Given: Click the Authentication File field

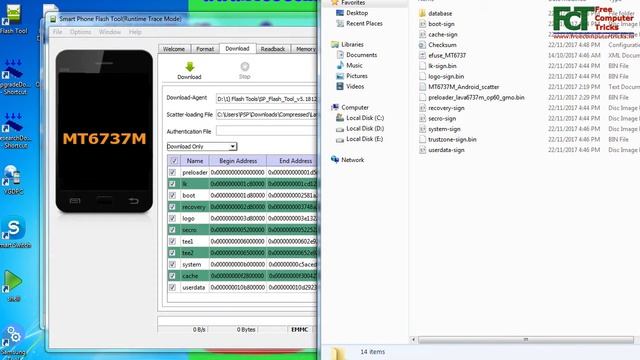Looking at the screenshot, I should click(x=267, y=131).
